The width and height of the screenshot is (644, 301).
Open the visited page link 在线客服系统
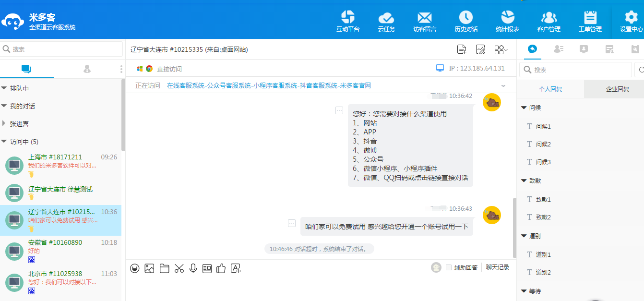[269, 85]
